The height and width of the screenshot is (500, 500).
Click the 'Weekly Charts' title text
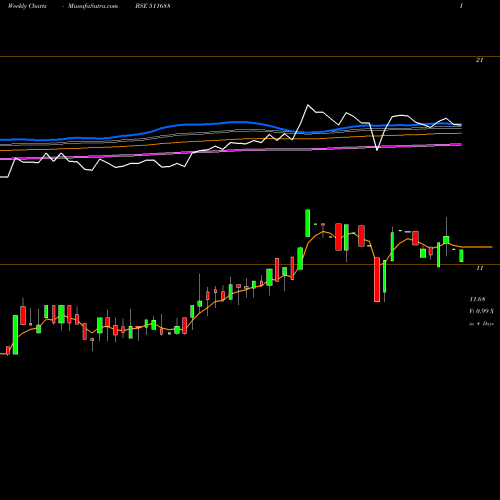click(x=27, y=6)
